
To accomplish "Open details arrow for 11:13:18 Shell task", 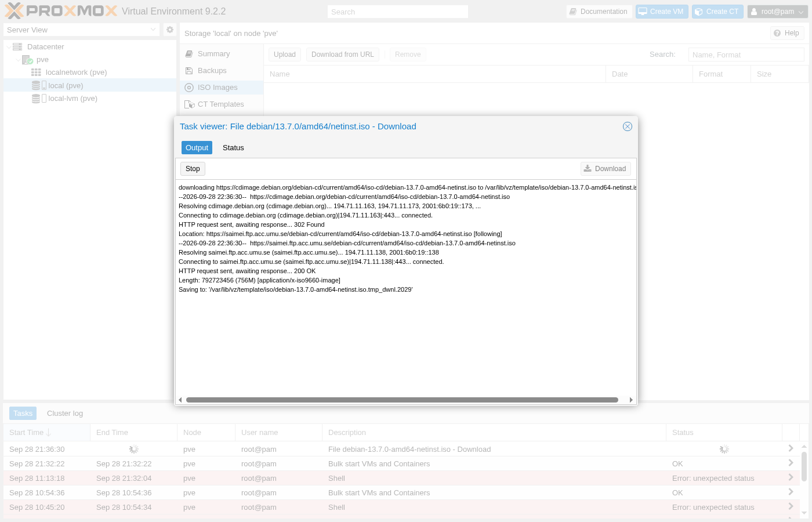I will [x=791, y=477].
